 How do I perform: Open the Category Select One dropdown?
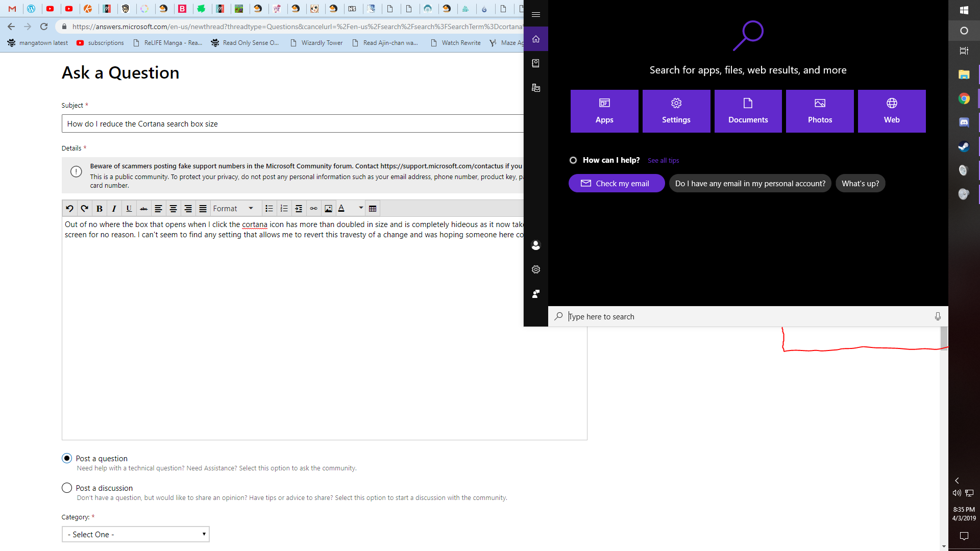136,534
